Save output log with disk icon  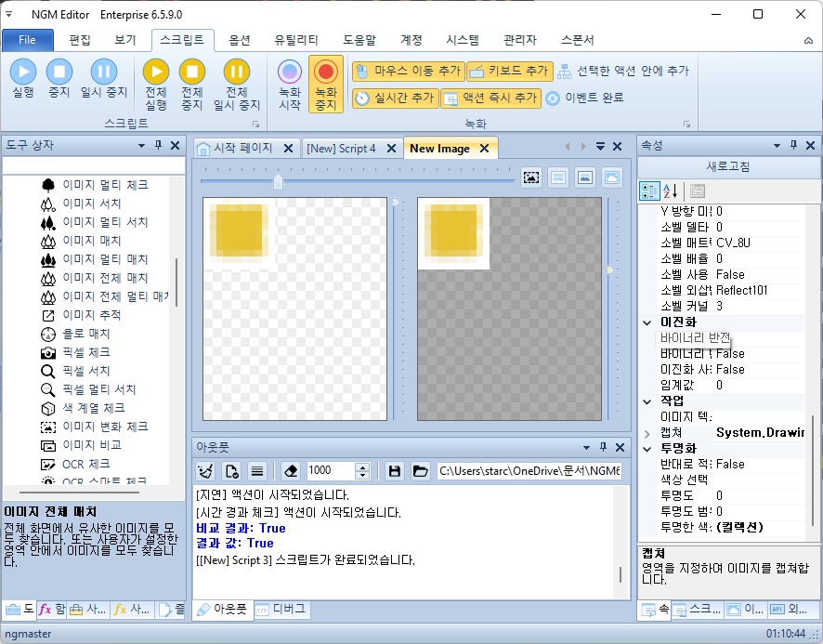click(394, 471)
